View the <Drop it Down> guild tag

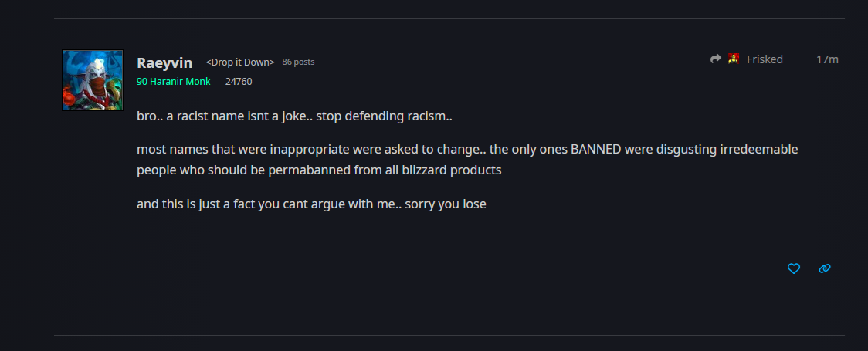[x=240, y=62]
